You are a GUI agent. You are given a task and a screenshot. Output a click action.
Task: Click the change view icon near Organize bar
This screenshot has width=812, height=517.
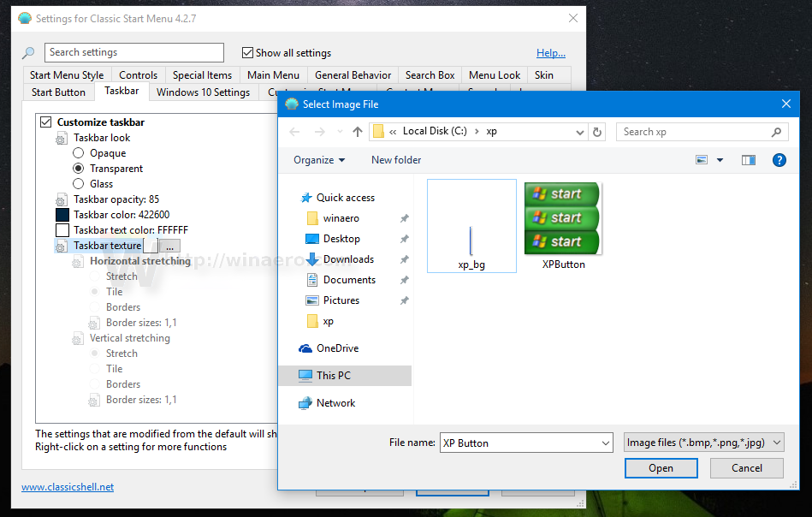coord(702,159)
